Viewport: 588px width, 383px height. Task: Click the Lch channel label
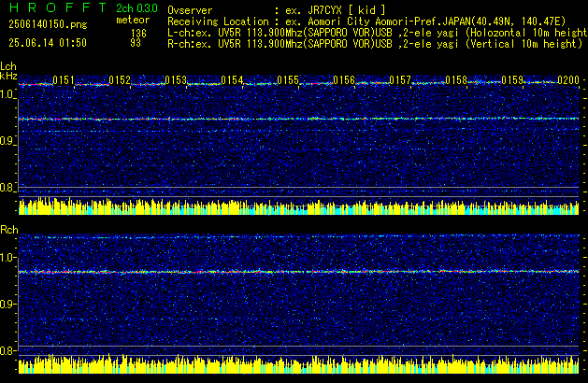[x=8, y=66]
